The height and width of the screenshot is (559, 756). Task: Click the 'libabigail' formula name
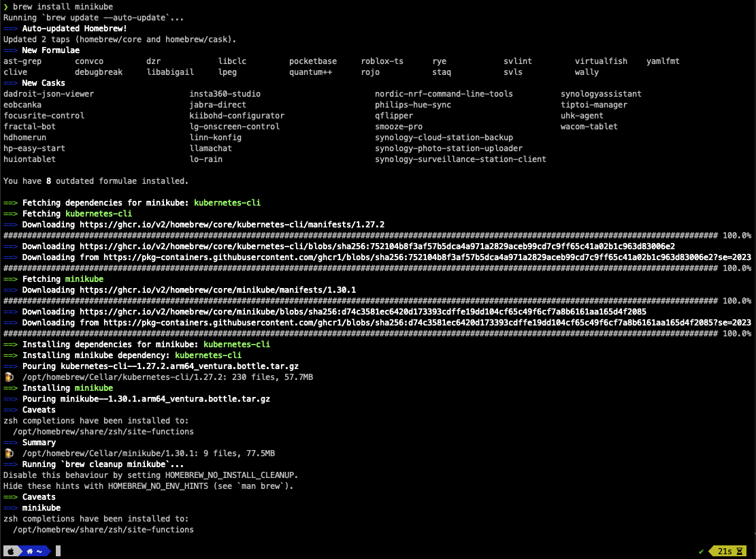pyautogui.click(x=170, y=72)
